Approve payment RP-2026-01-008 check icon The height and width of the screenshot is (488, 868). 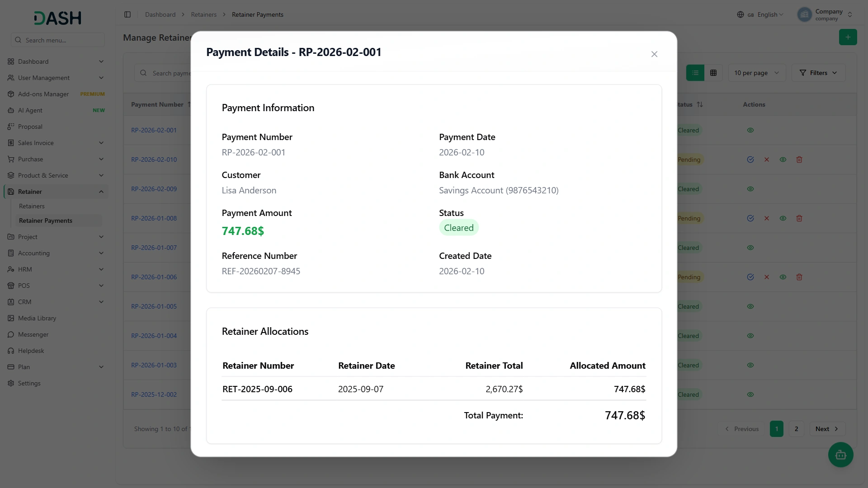(x=750, y=218)
